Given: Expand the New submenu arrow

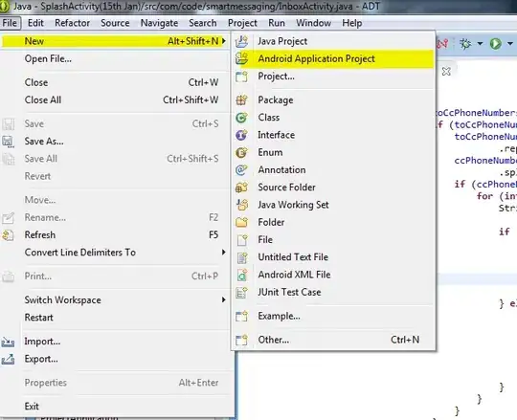Looking at the screenshot, I should [x=224, y=41].
